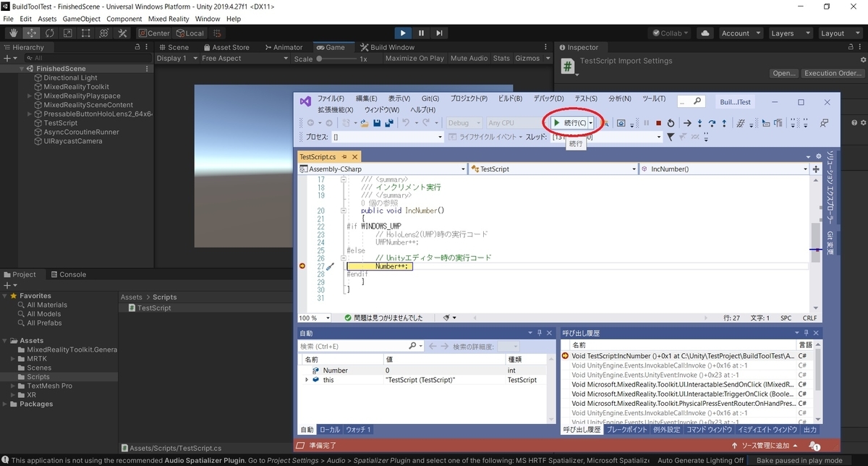Click the red Stop debugging icon

pyautogui.click(x=658, y=123)
